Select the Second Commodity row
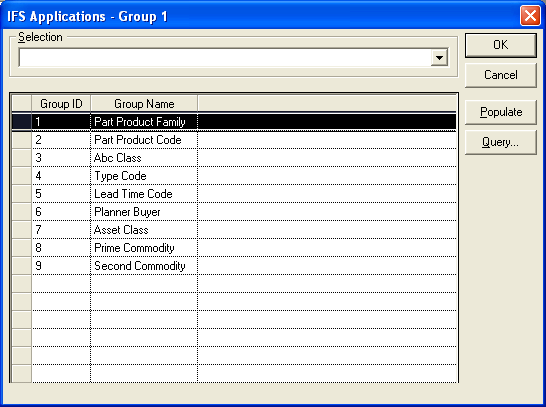The height and width of the screenshot is (407, 546). pos(234,266)
